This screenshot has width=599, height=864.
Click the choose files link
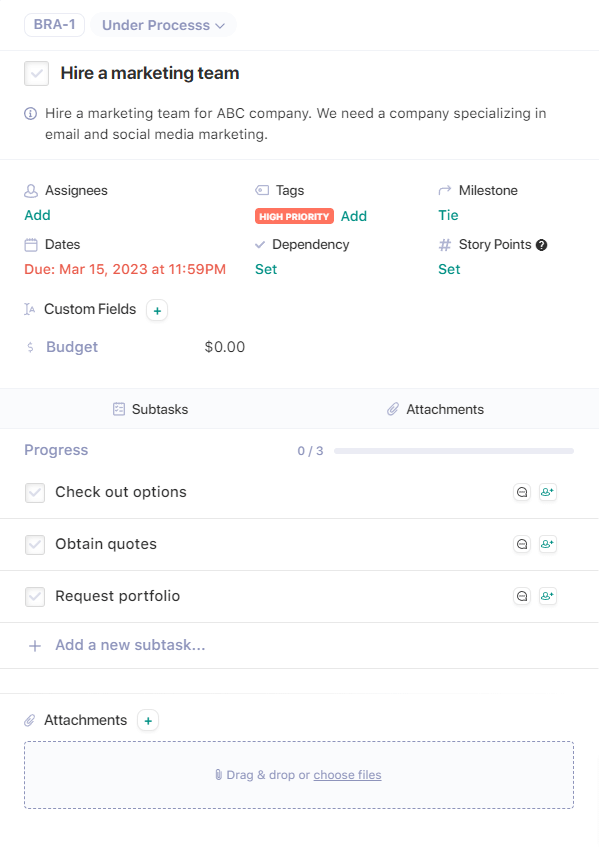click(347, 775)
